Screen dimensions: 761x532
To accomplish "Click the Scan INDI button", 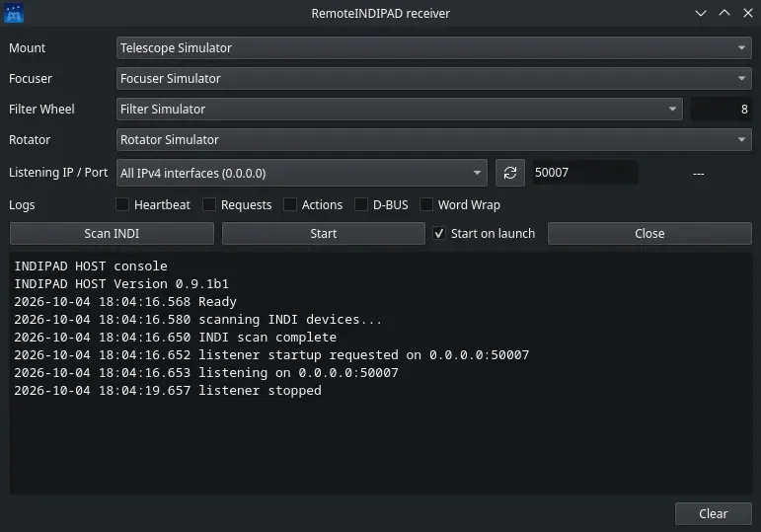I will click(x=112, y=234).
